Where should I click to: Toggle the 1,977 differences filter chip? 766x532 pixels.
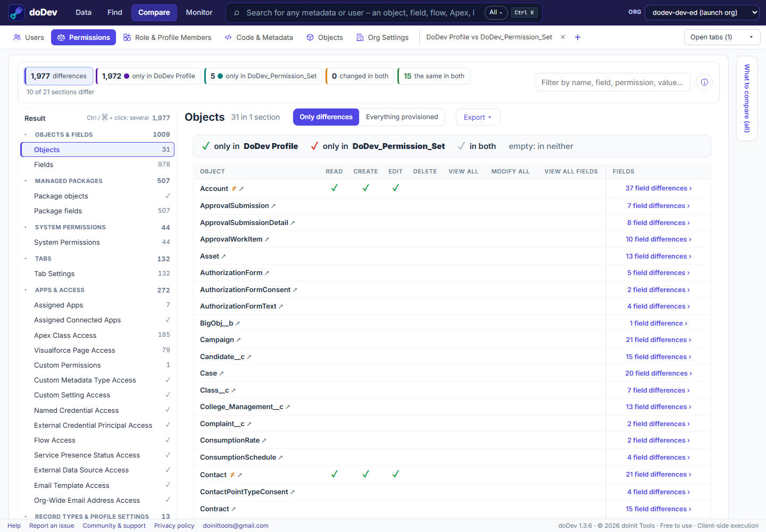click(59, 76)
